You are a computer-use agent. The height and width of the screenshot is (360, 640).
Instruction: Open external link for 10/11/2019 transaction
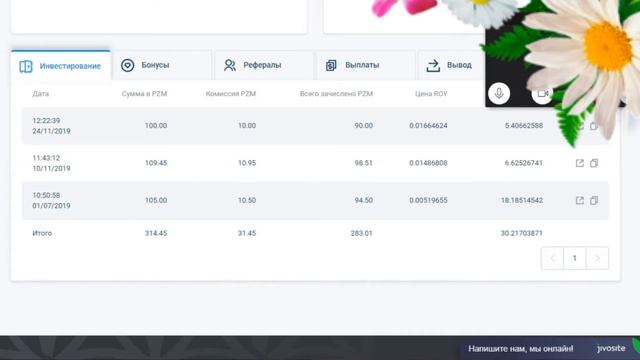point(580,163)
